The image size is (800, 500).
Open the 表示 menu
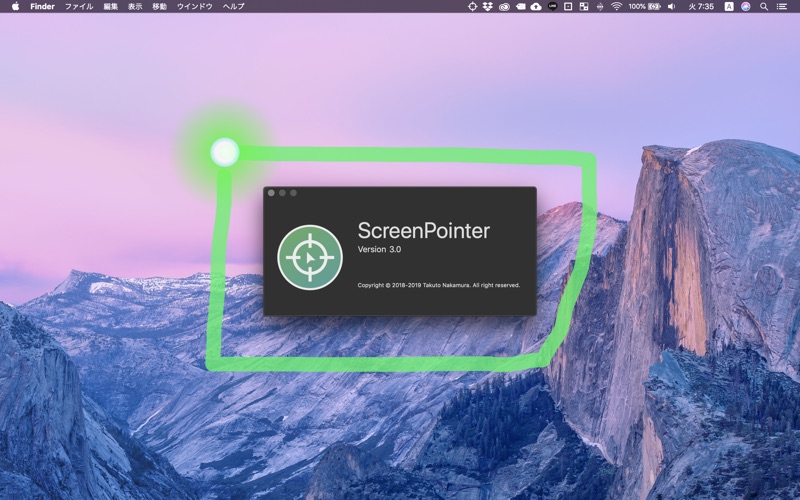point(135,6)
